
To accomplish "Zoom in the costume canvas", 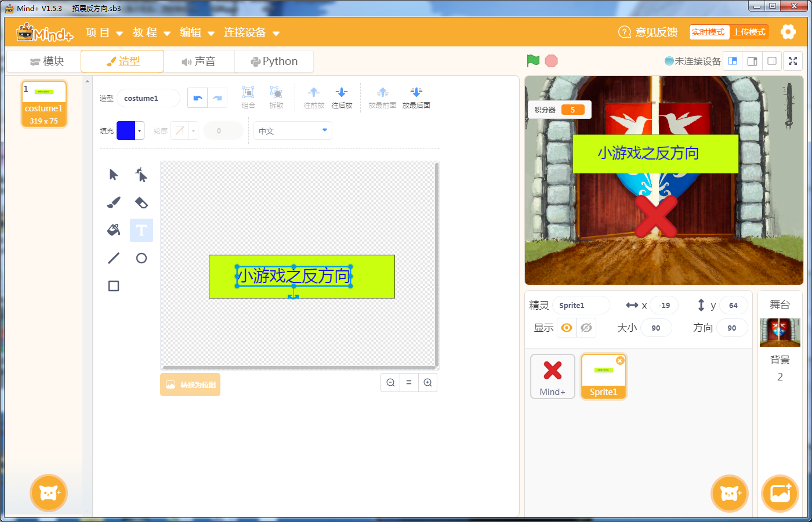I will (x=427, y=383).
